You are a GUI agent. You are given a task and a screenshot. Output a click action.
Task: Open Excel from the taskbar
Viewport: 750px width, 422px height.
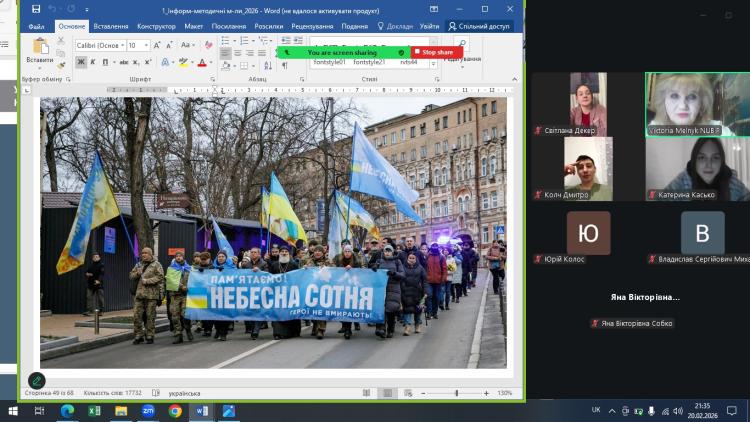tap(94, 411)
